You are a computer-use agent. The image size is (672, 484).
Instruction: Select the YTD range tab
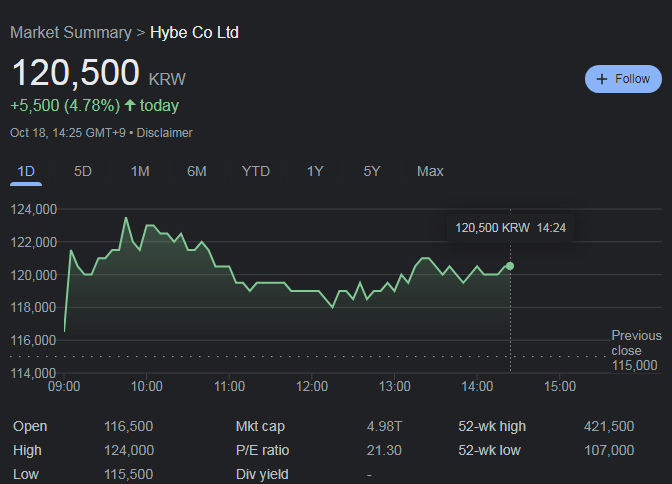pos(255,171)
